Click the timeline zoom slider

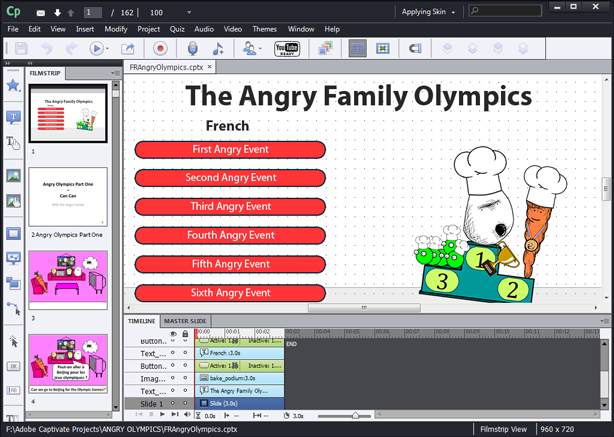[x=355, y=414]
